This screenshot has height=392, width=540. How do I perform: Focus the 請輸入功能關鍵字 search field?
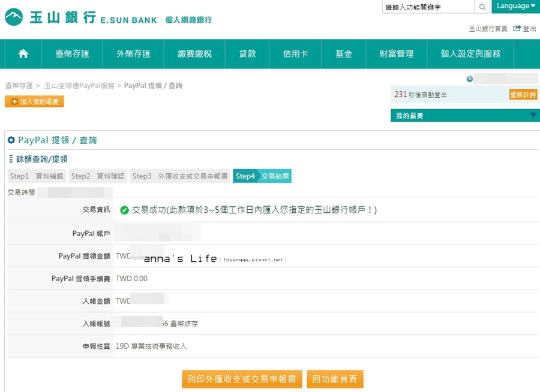(x=428, y=7)
